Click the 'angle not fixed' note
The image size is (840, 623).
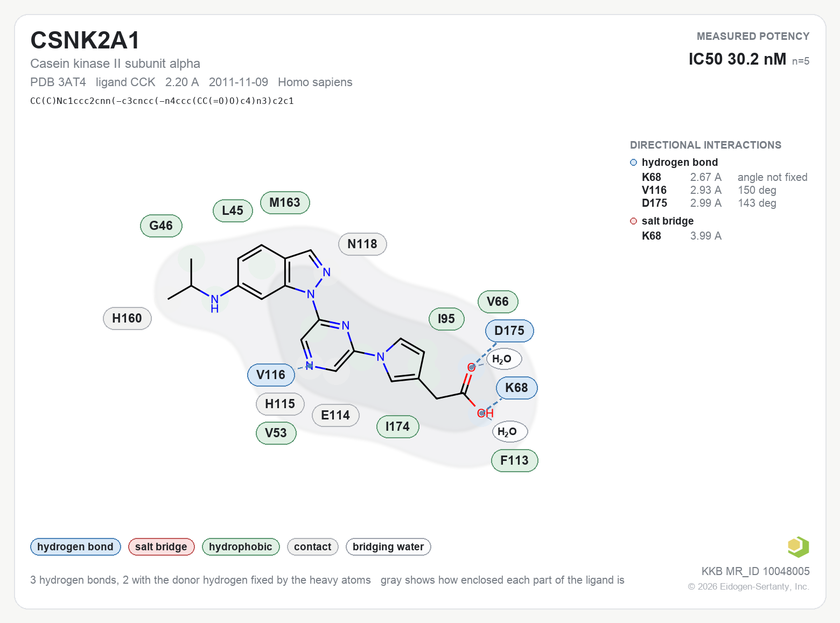click(x=772, y=177)
